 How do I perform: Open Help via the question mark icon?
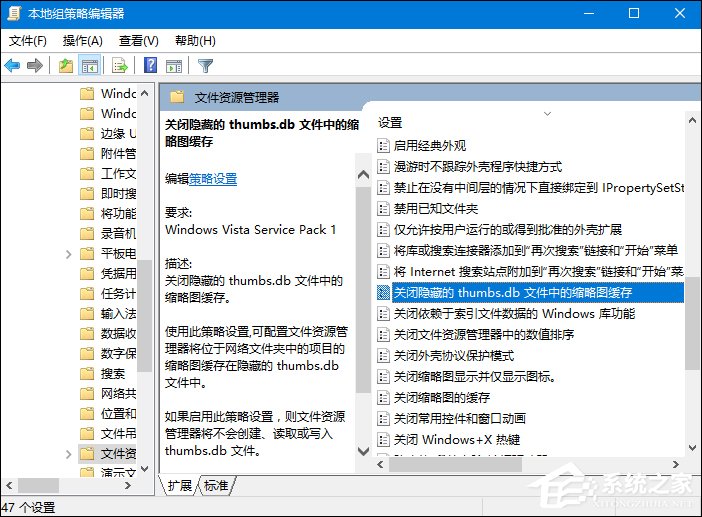point(150,66)
